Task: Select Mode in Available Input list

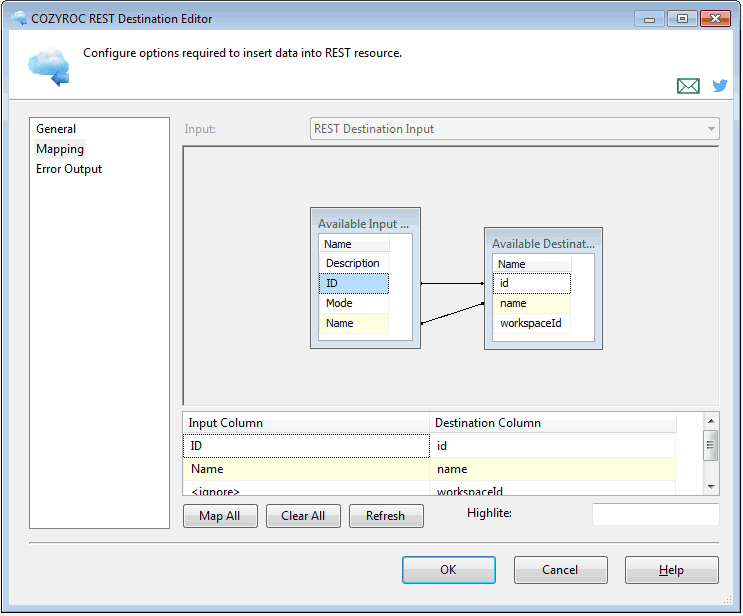Action: [353, 303]
